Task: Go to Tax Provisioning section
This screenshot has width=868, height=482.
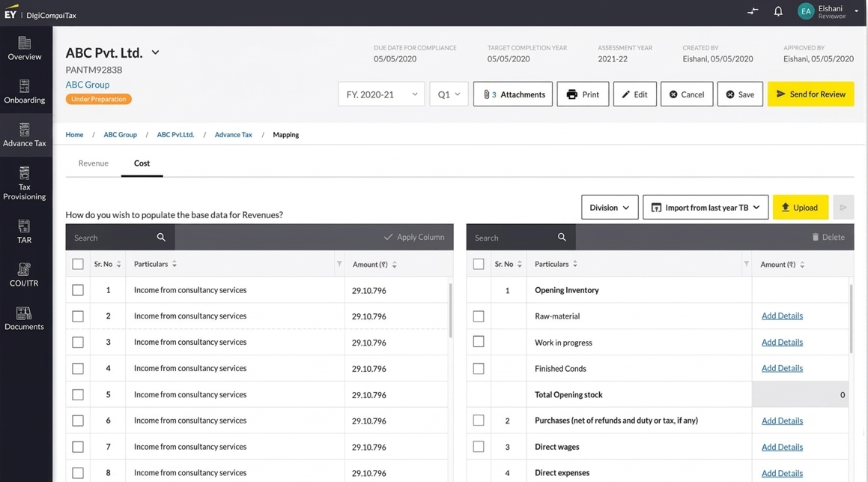Action: (x=25, y=184)
